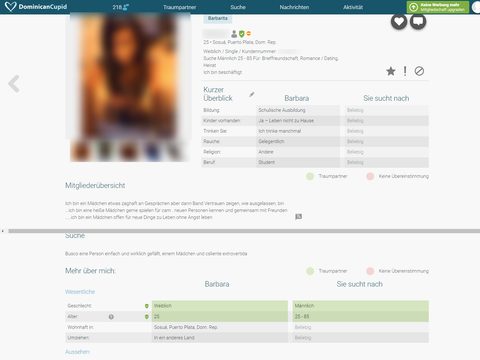The image size is (480, 360).
Task: Click the translate icon under member overview
Action: (299, 217)
